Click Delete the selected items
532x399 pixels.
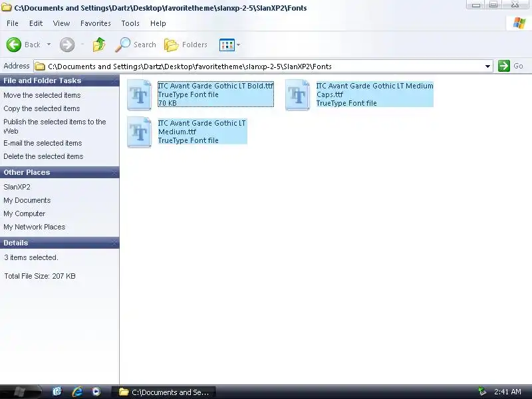tap(43, 156)
